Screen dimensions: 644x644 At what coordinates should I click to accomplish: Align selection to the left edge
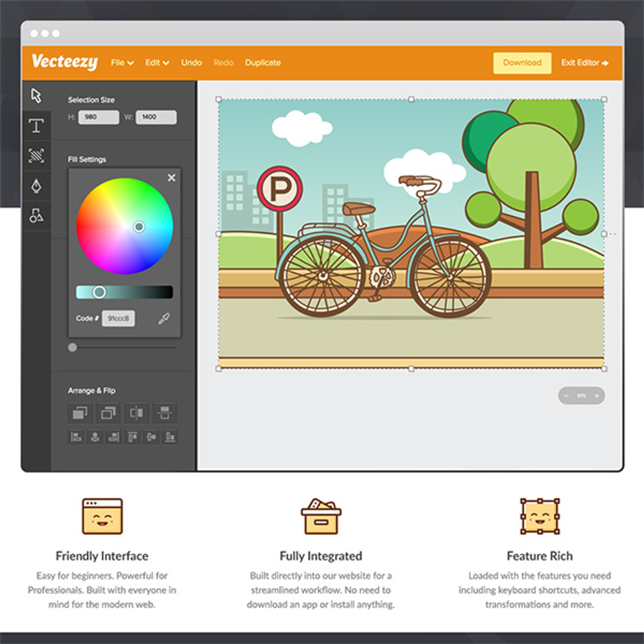[76, 437]
